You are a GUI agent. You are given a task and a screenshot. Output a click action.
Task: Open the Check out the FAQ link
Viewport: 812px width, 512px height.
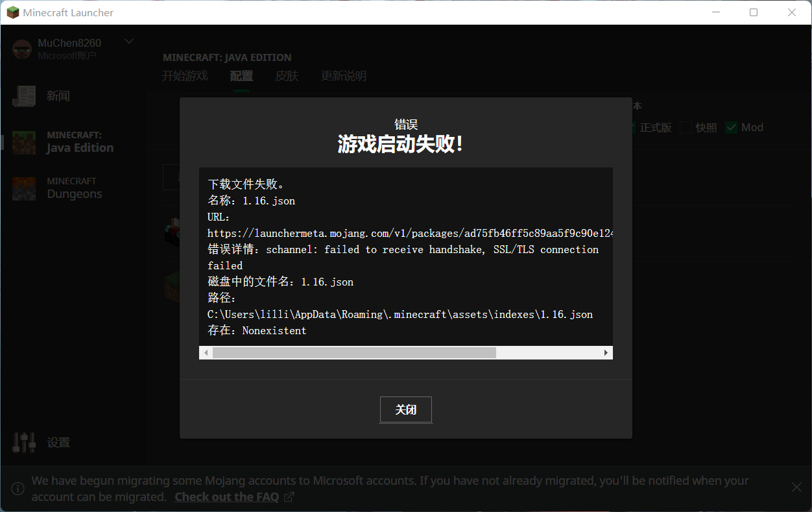[x=227, y=497]
